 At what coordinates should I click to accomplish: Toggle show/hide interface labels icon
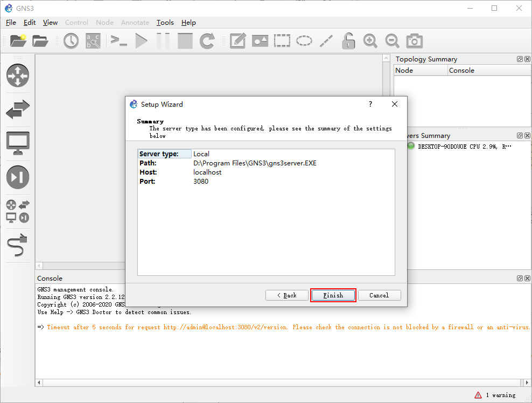[x=93, y=41]
